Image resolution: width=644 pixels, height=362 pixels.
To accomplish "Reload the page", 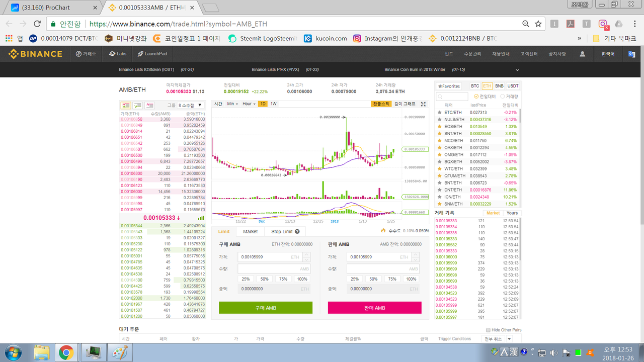I will click(x=37, y=24).
